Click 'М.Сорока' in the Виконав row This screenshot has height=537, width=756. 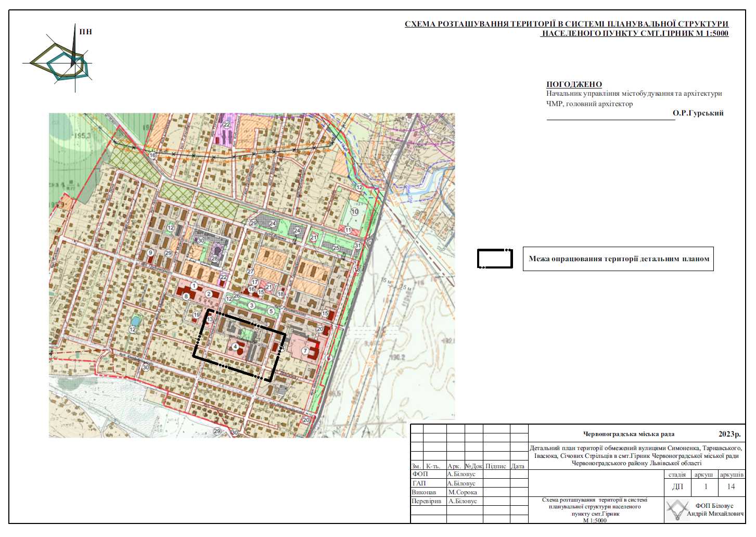(462, 492)
